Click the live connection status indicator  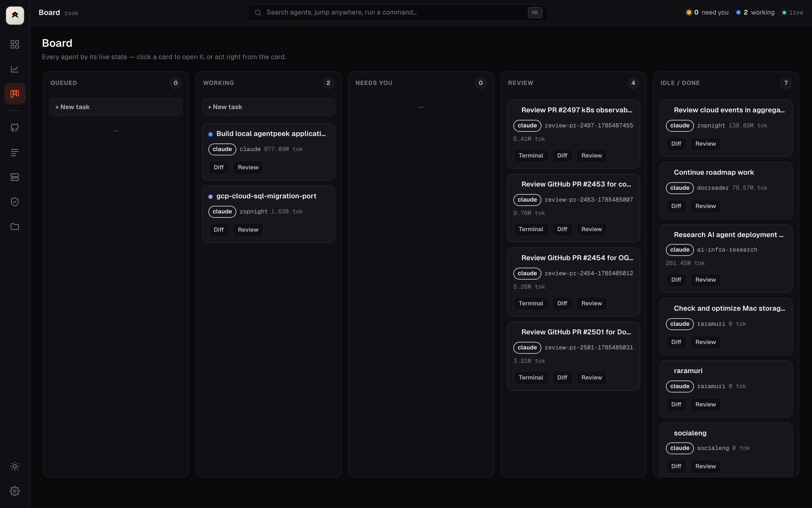pyautogui.click(x=793, y=12)
